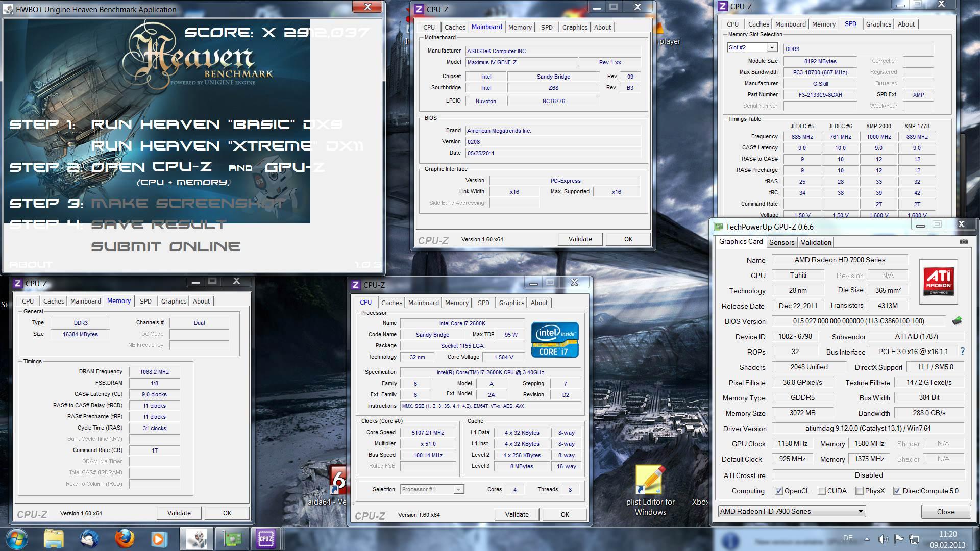980x551 pixels.
Task: Click the ATI Radeon logo in GPU-Z
Action: pos(939,282)
